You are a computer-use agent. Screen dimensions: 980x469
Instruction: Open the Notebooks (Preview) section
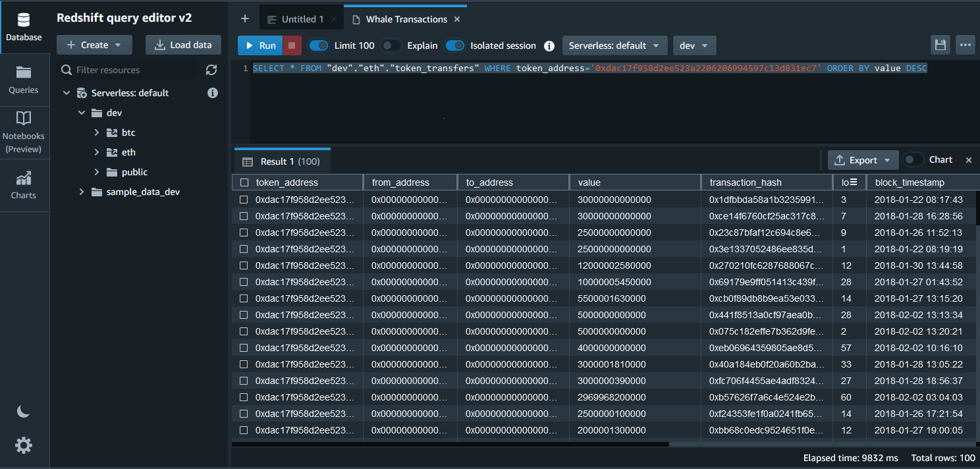click(24, 132)
